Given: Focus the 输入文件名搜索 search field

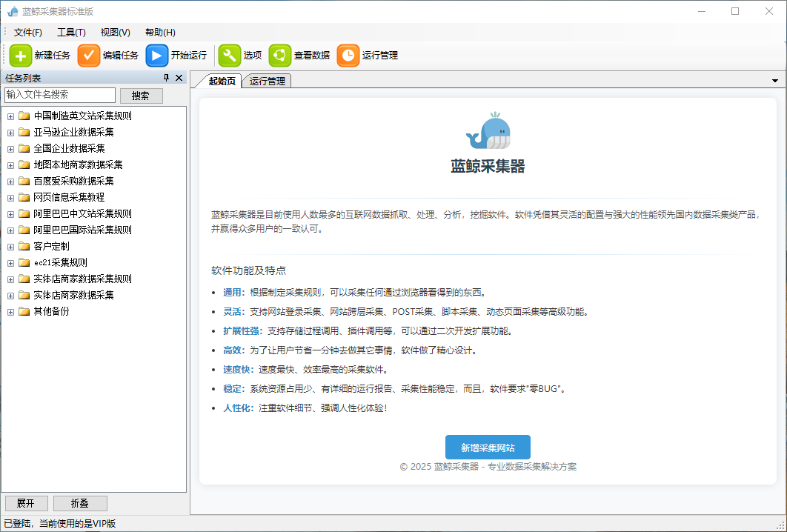Looking at the screenshot, I should tap(60, 95).
